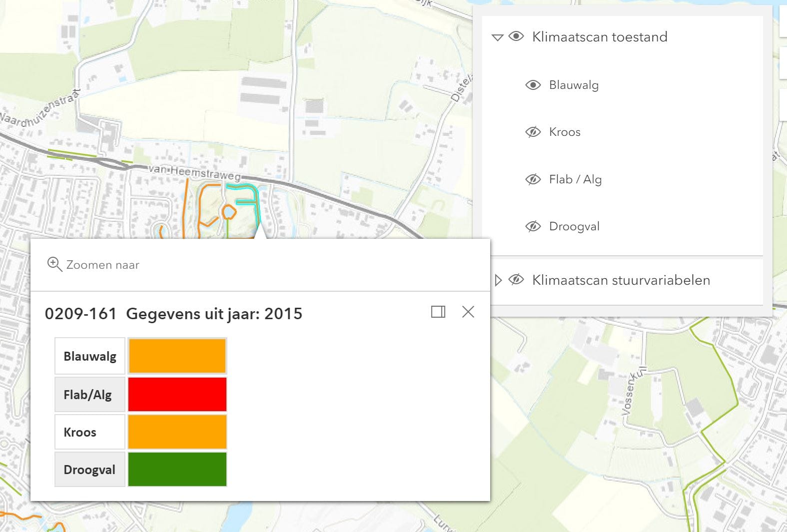Show the Droogval layer

(x=533, y=226)
